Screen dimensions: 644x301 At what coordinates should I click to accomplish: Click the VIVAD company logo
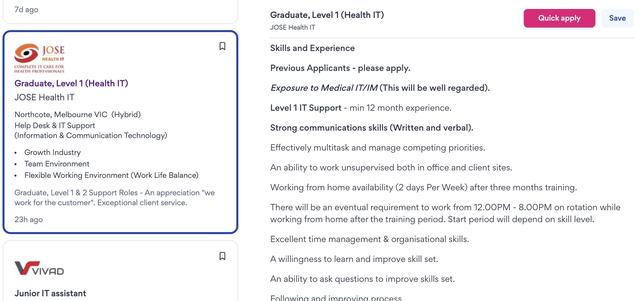[x=39, y=268]
